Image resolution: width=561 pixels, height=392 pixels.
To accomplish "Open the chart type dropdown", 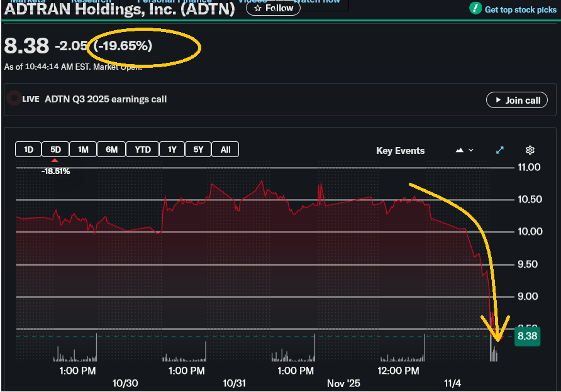I will pyautogui.click(x=464, y=151).
